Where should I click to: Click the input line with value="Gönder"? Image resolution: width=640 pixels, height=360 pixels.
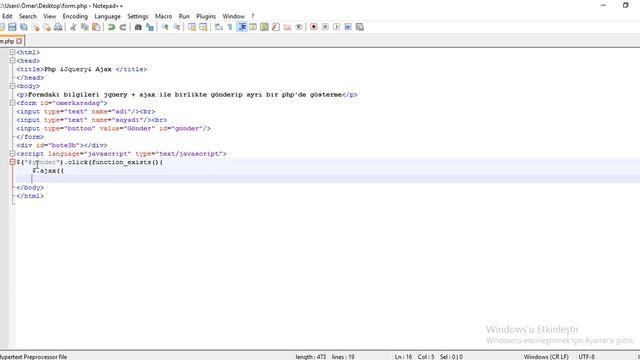pos(113,128)
